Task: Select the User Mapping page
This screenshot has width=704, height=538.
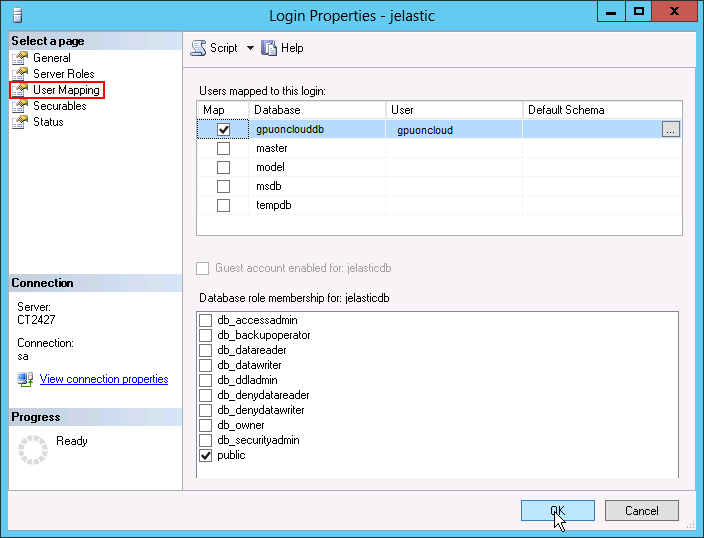Action: (x=66, y=90)
